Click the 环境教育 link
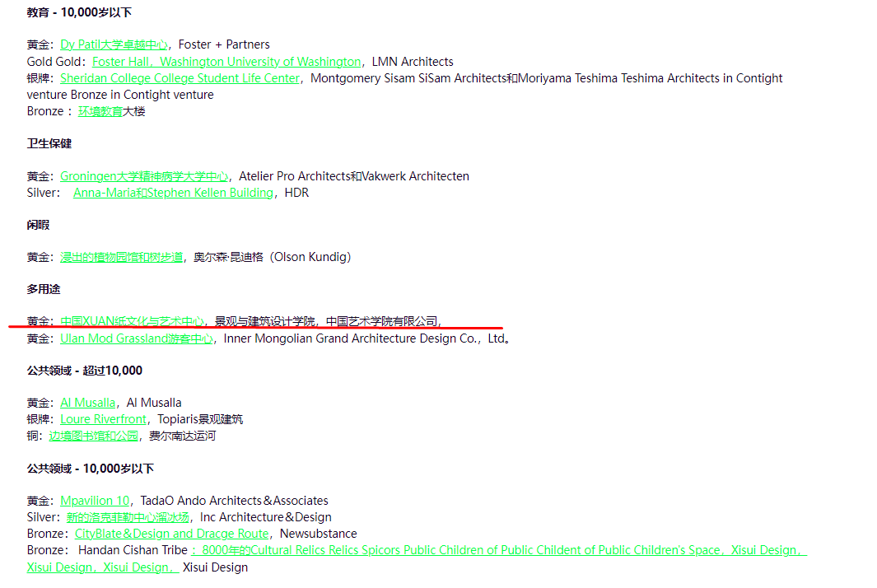The width and height of the screenshot is (877, 588). [100, 111]
